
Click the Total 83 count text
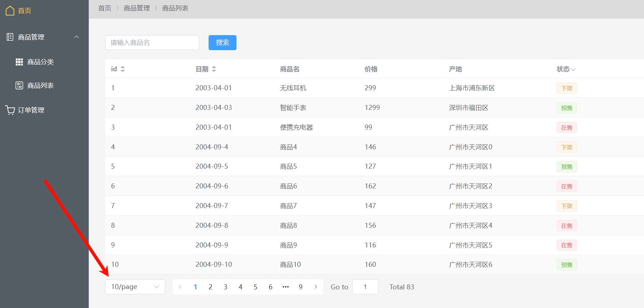click(402, 287)
